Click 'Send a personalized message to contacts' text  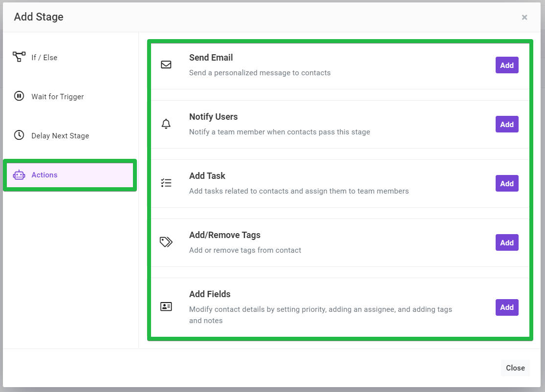click(260, 73)
